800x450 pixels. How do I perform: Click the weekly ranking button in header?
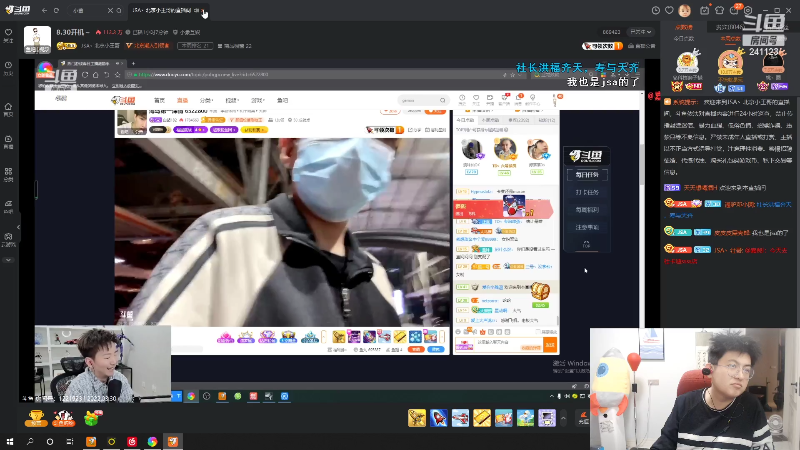(x=194, y=46)
